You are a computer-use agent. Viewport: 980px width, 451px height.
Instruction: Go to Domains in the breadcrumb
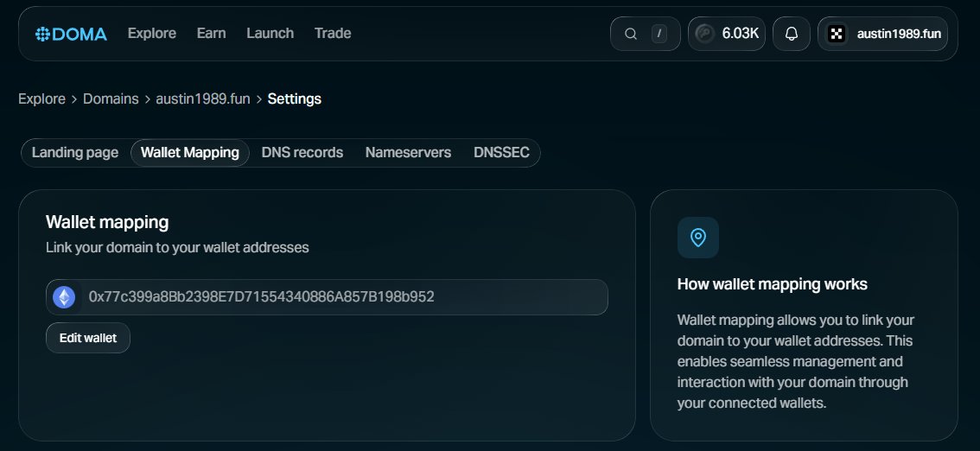pyautogui.click(x=111, y=98)
